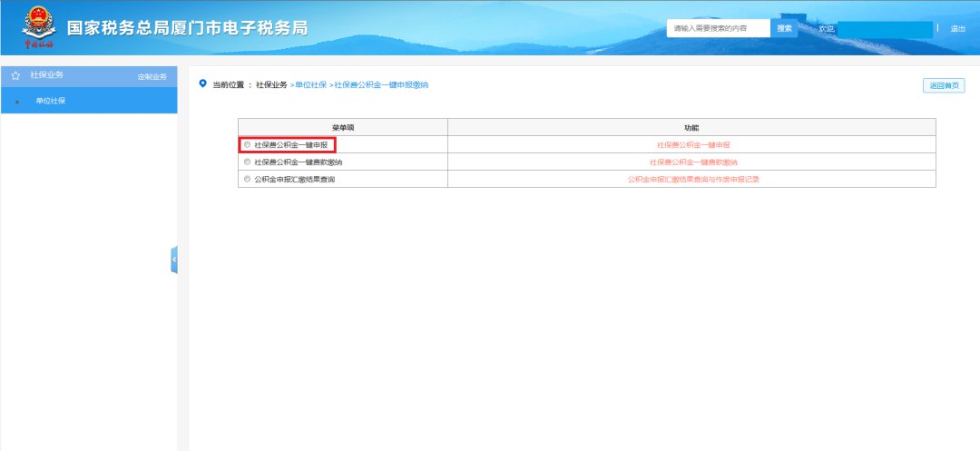The height and width of the screenshot is (451, 980).
Task: Click the 返回首页 button
Action: (x=943, y=85)
